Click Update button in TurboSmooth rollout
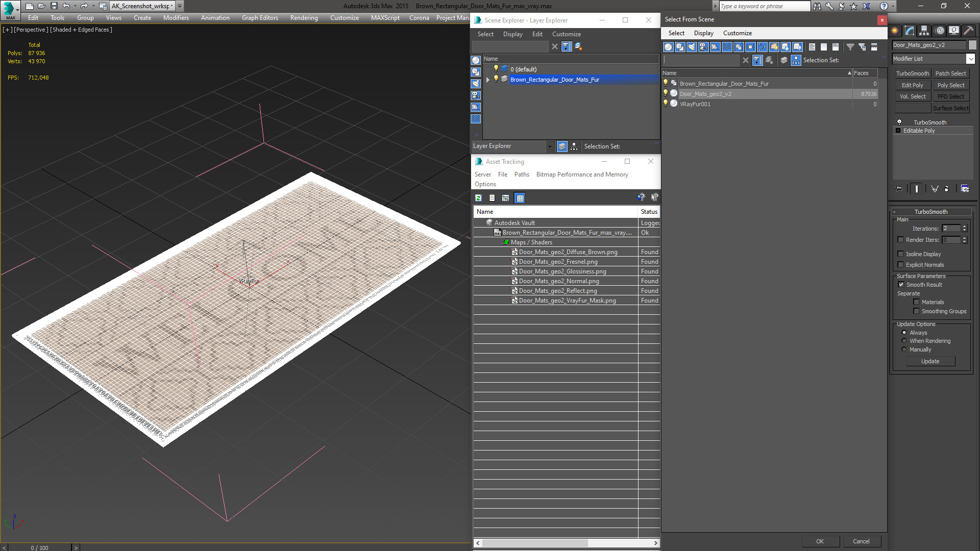This screenshot has width=980, height=551. point(930,361)
